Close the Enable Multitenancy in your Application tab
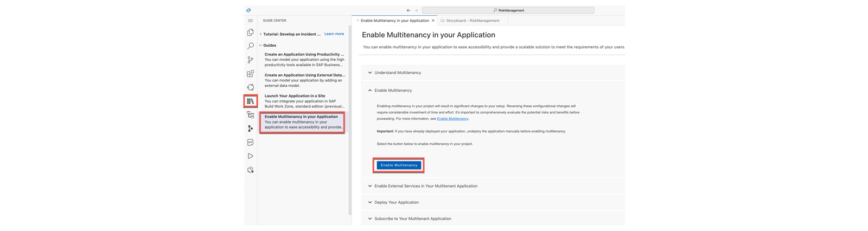The image size is (868, 231). coord(433,21)
